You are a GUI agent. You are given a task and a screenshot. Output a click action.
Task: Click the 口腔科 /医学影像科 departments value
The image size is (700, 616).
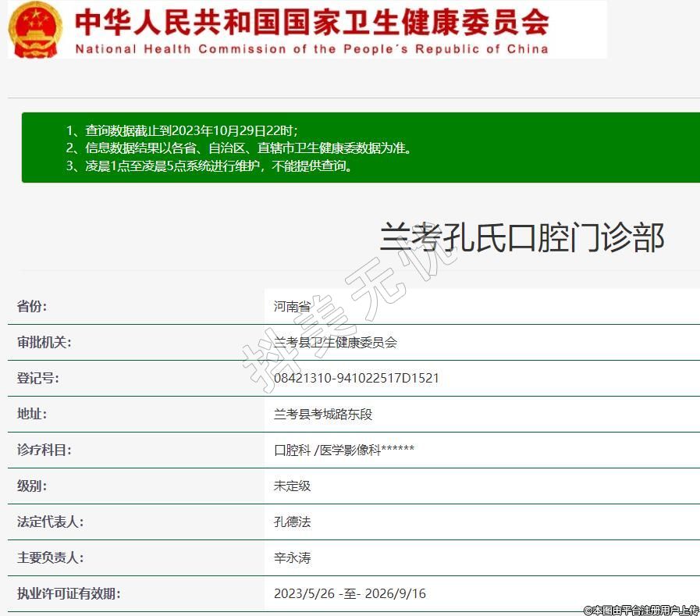[343, 450]
